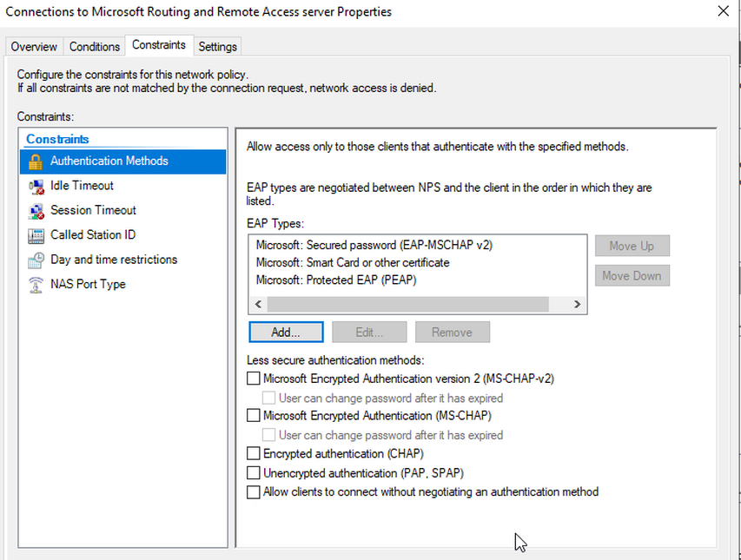Screen dimensions: 741x560
Task: Open the Overview tab
Action: [34, 46]
